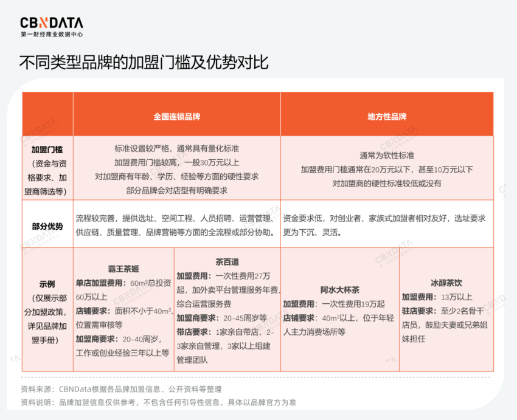Click 驻店要求 label under 冰醇茶饮
Image resolution: width=517 pixels, height=420 pixels.
419,311
